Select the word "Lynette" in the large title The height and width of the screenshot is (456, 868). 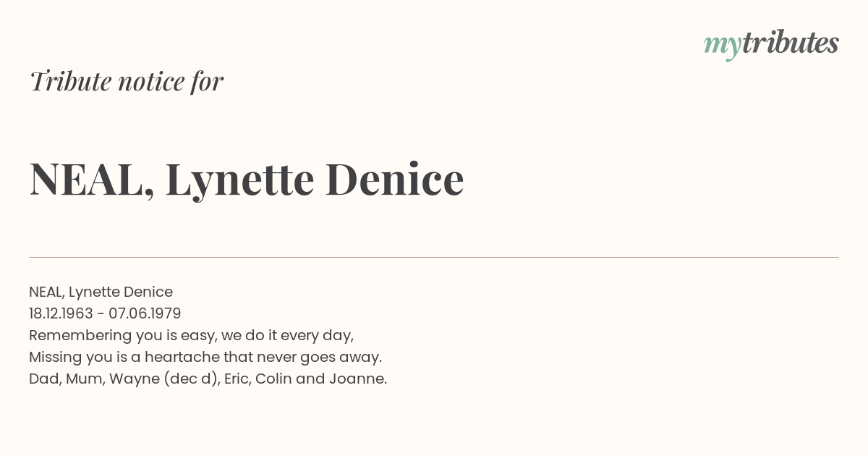pos(240,181)
